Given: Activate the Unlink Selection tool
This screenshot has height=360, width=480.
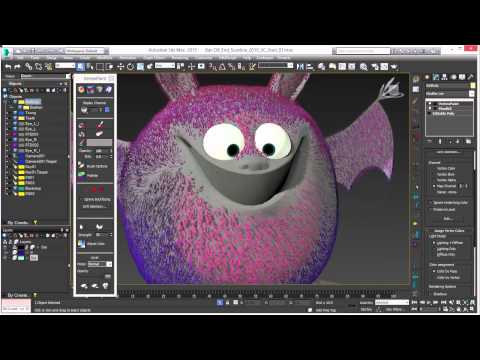Looking at the screenshot, I should pos(39,67).
